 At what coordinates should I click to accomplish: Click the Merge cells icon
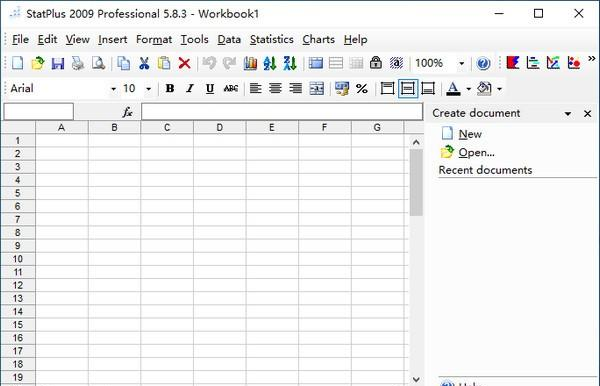click(x=316, y=89)
